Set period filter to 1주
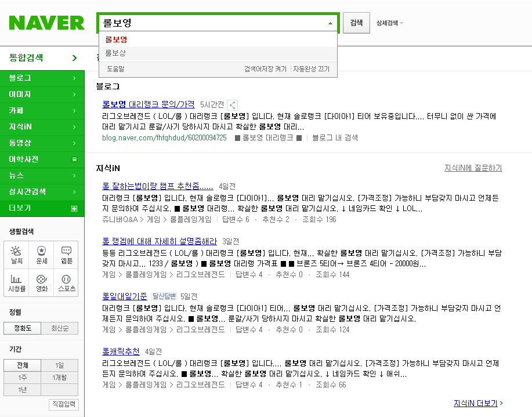The width and height of the screenshot is (532, 417). 23,378
